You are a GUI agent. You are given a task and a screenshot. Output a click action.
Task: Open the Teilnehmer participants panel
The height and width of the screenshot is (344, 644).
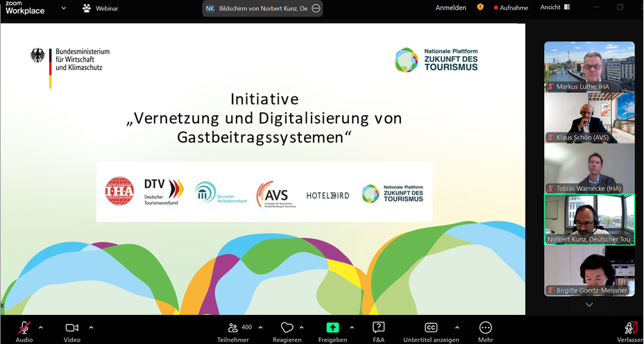(233, 332)
